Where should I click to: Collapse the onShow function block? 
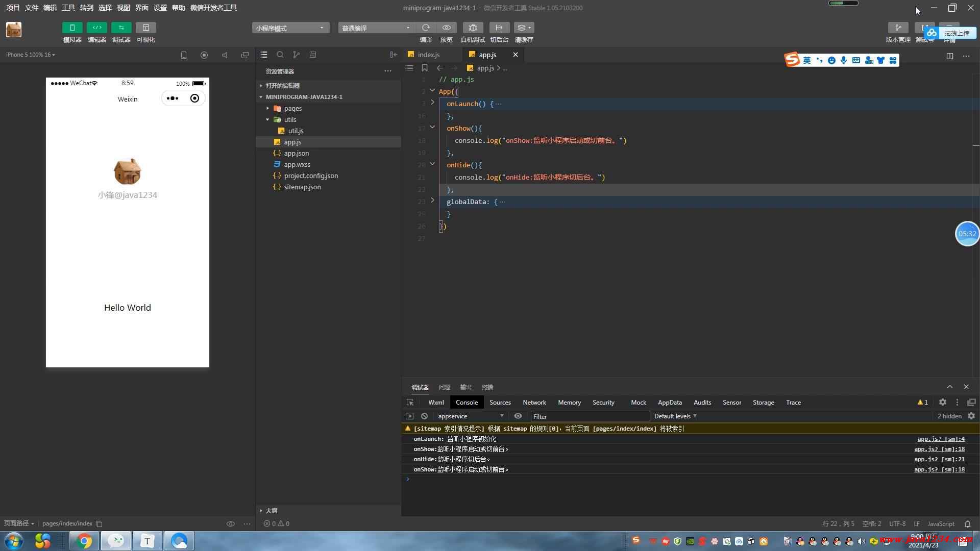click(432, 127)
